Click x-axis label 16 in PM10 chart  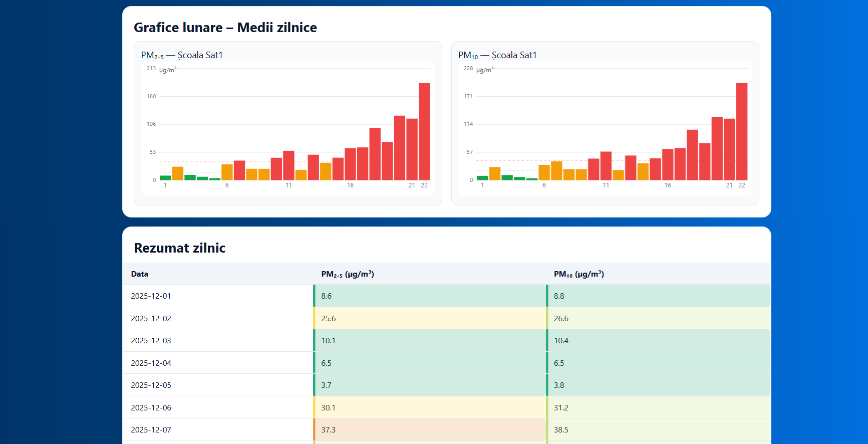[668, 185]
